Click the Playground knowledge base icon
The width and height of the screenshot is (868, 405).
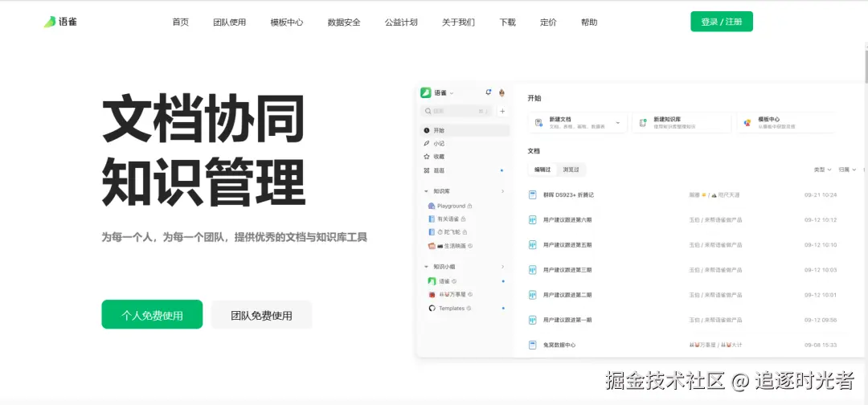(x=432, y=206)
